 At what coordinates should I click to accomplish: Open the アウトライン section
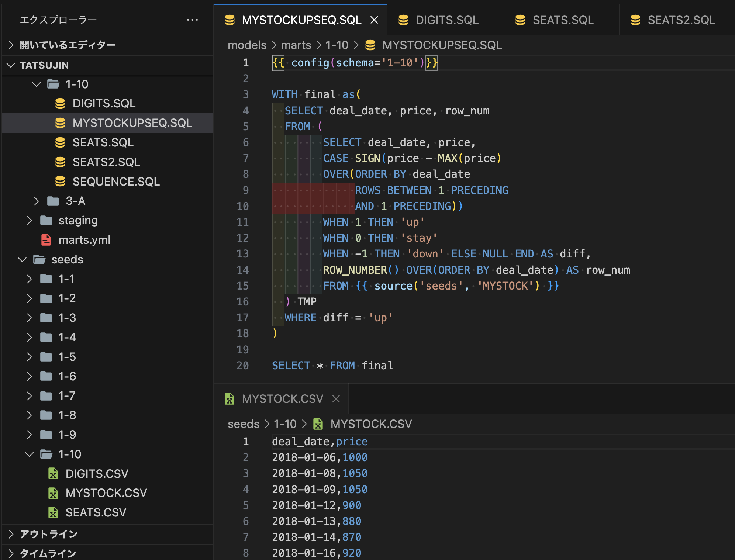[x=49, y=534]
